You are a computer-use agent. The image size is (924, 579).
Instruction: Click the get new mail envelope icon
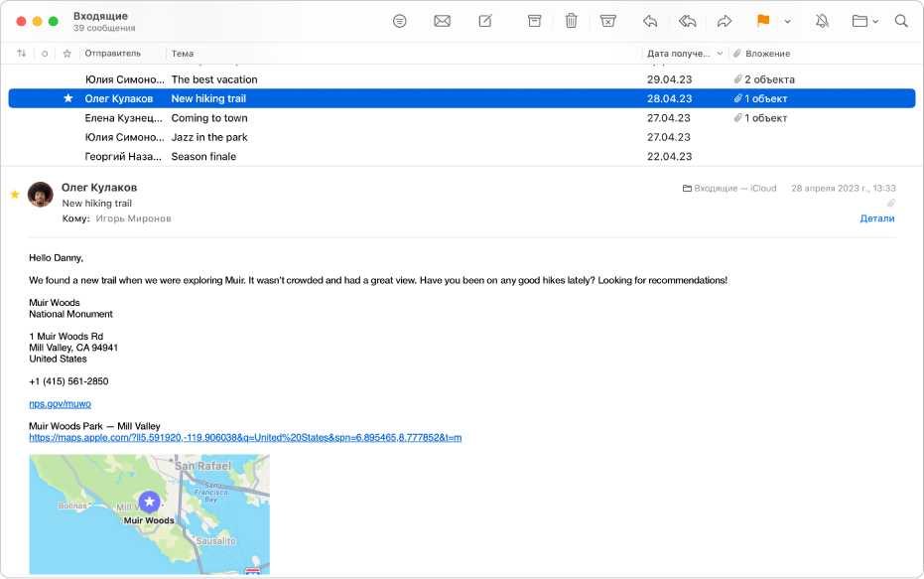pos(443,21)
